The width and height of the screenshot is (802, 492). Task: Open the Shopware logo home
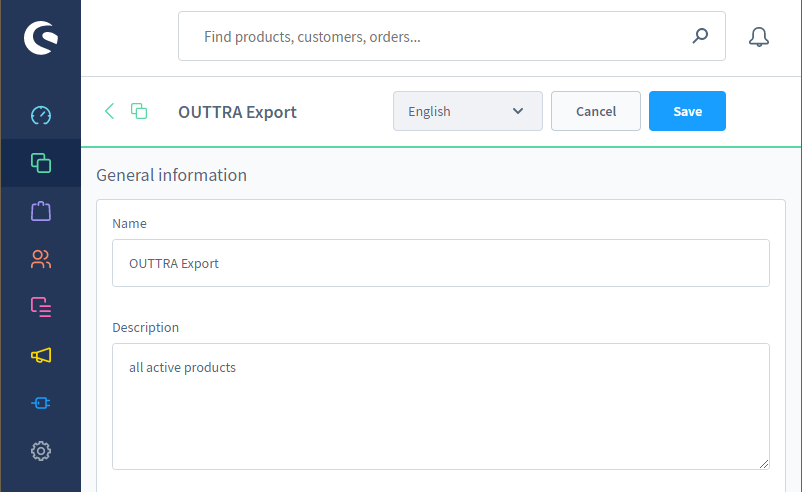(41, 37)
